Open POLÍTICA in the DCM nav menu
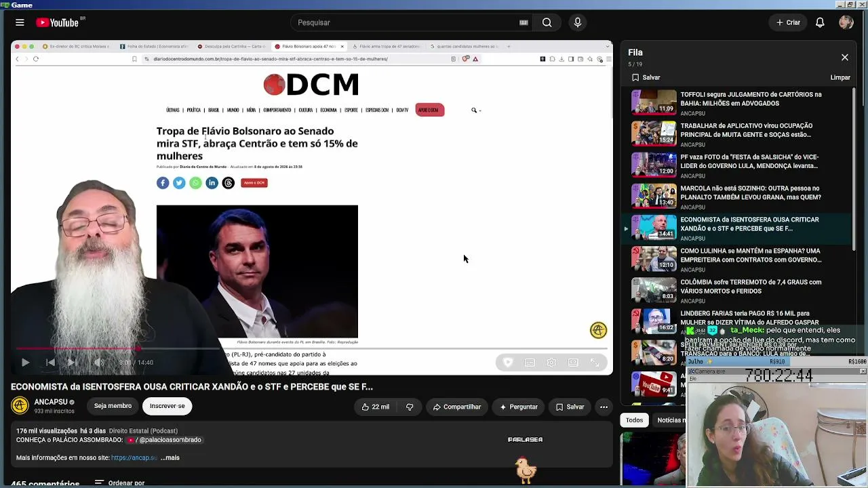The image size is (868, 488). click(194, 110)
